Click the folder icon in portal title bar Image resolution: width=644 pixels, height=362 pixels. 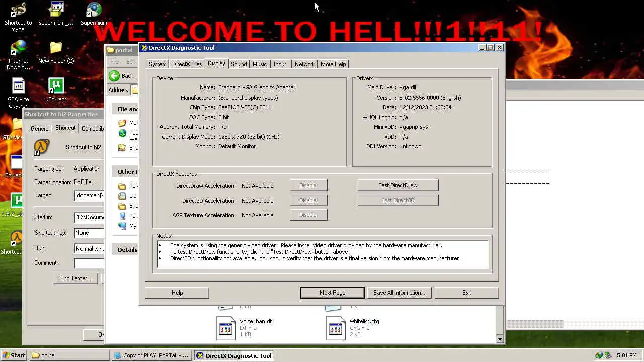coord(110,50)
